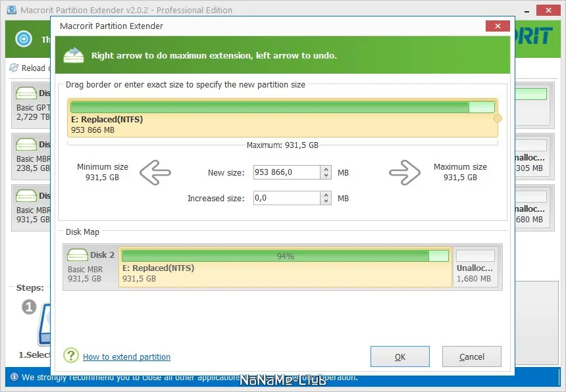
Task: Select E: Replaced(NTFS) partition in Disk Map
Action: [285, 267]
